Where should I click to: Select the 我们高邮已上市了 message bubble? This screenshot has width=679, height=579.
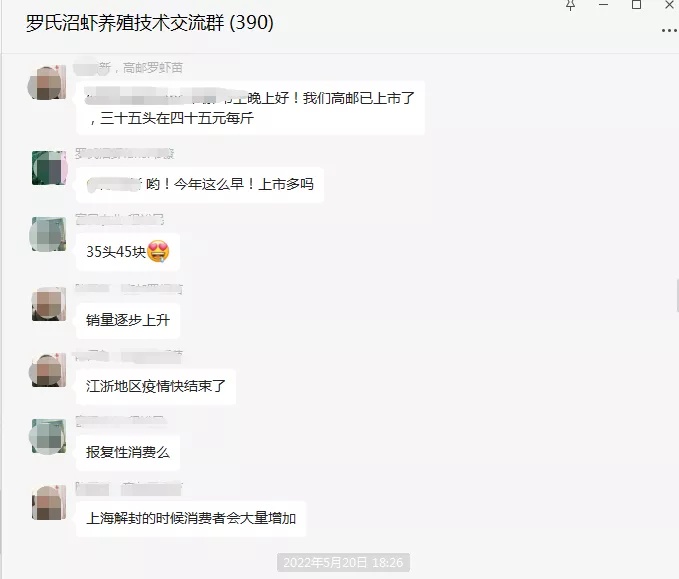pyautogui.click(x=250, y=108)
